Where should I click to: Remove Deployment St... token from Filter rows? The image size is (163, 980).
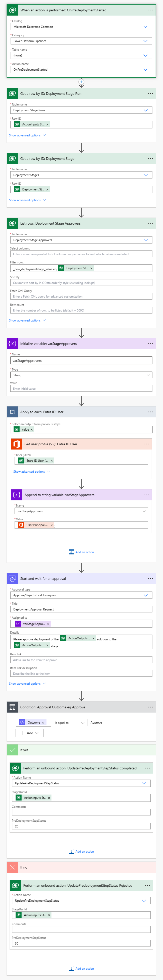point(91,268)
